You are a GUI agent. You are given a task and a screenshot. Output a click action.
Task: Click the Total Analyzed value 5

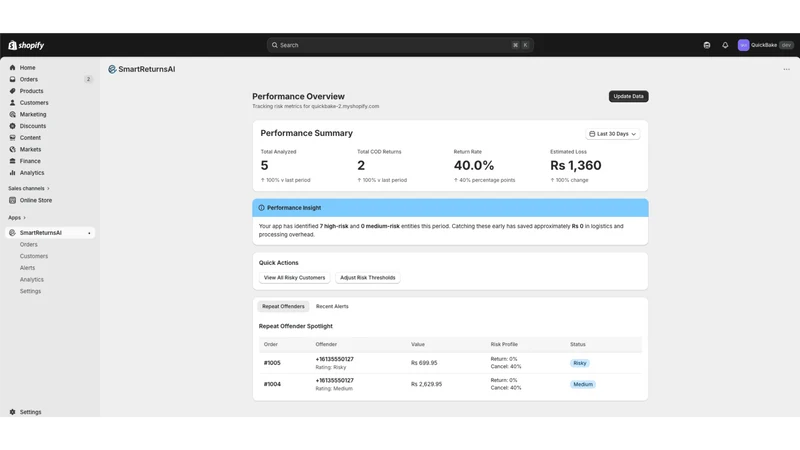[264, 165]
